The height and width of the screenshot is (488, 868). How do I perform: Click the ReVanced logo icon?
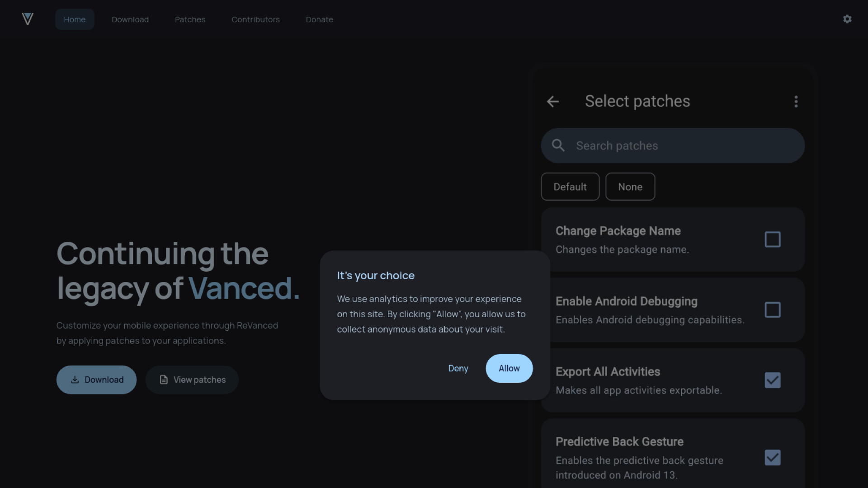[28, 19]
